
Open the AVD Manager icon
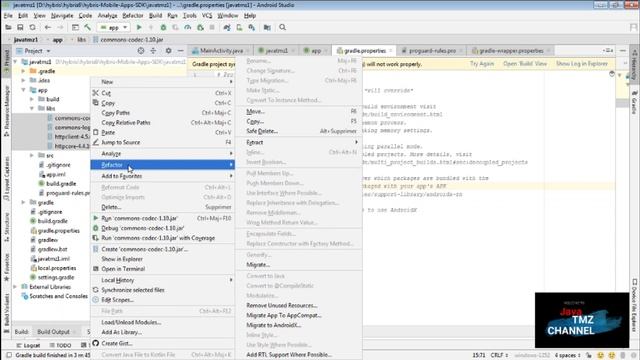pyautogui.click(x=239, y=27)
